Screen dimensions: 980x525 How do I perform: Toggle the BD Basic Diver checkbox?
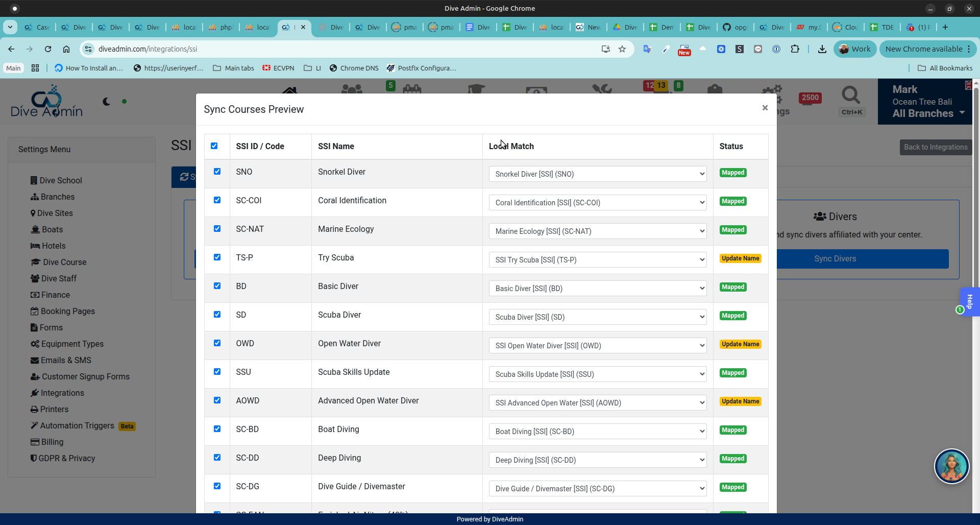pos(217,286)
